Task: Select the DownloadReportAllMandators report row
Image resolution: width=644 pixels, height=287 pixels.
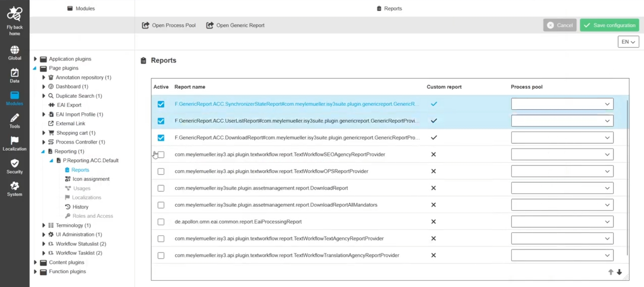Action: pos(276,205)
